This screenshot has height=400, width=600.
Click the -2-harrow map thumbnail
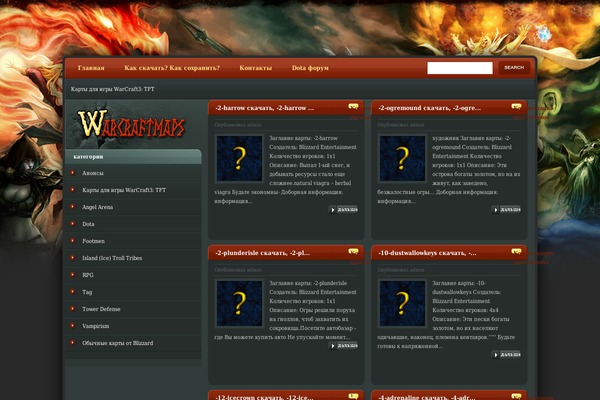(239, 158)
